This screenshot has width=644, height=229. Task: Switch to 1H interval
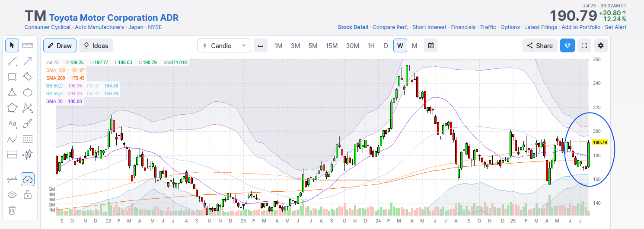click(x=371, y=45)
